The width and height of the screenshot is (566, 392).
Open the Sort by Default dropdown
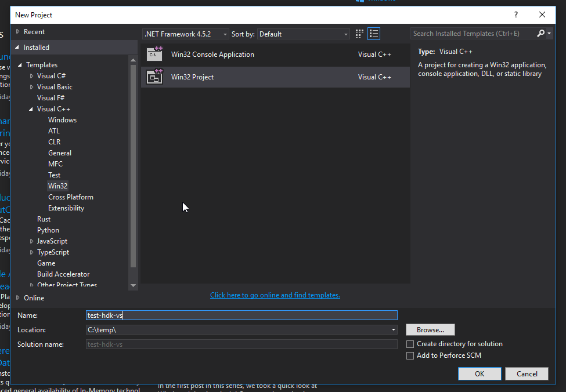pyautogui.click(x=345, y=34)
